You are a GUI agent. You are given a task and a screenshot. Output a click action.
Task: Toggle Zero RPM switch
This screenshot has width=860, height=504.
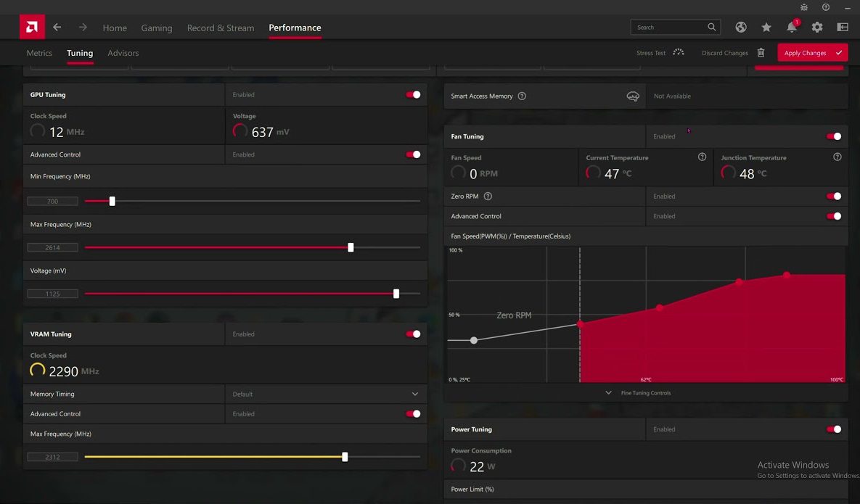point(834,196)
